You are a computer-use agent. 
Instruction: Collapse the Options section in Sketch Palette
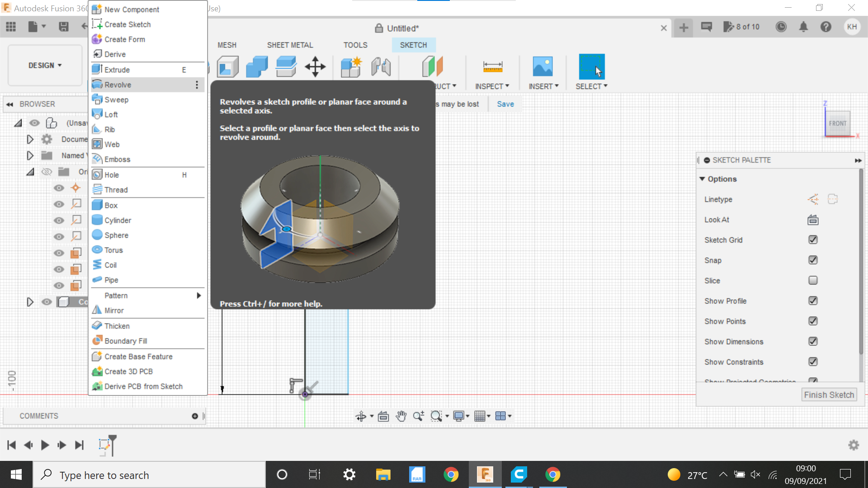(x=703, y=179)
